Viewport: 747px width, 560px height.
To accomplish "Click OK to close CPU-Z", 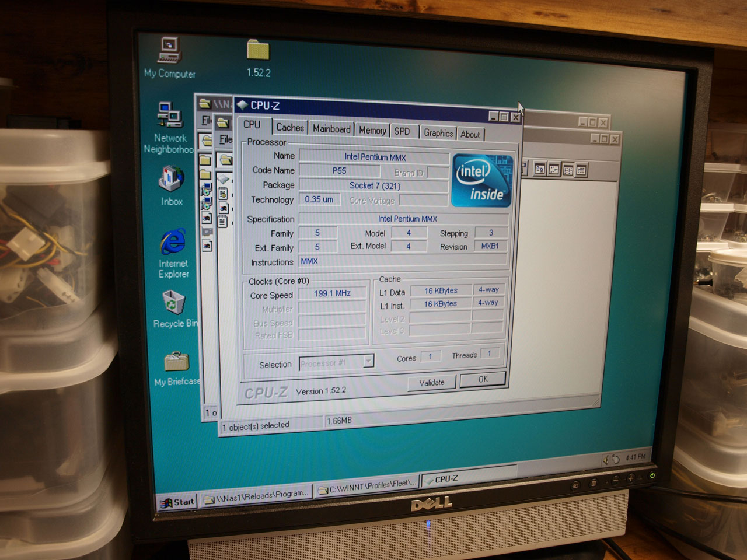I will (x=483, y=379).
